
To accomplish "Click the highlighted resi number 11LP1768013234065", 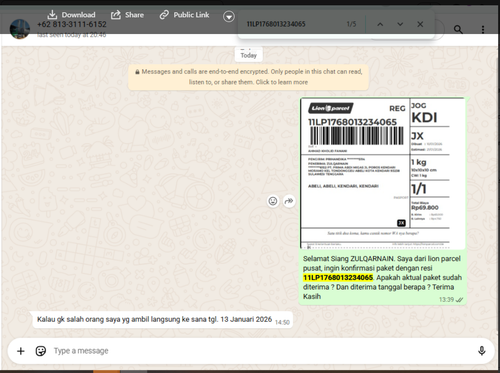I will pyautogui.click(x=338, y=277).
